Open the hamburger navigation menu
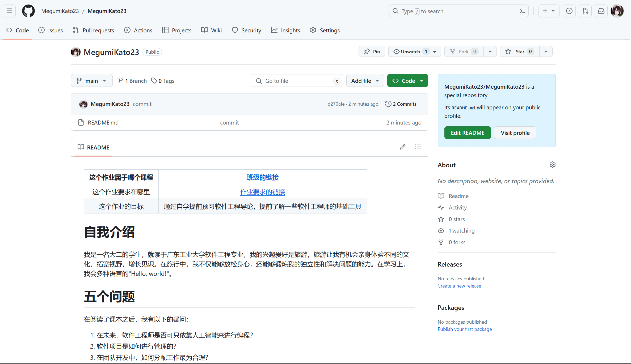Screen dimensions: 631x364 9,11
